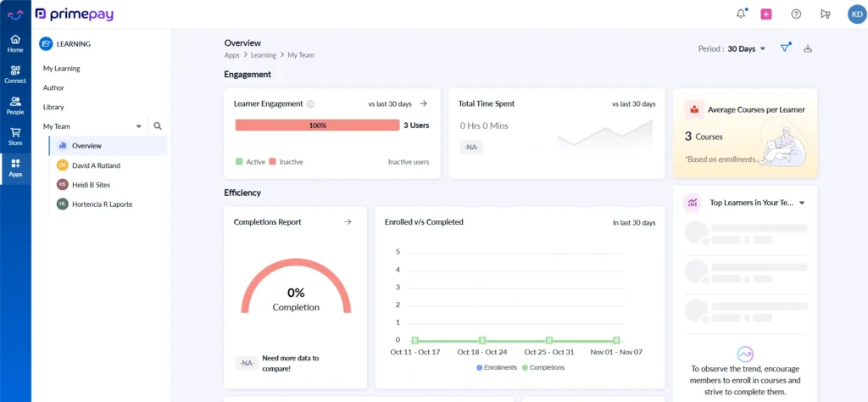868x402 pixels.
Task: Click Learning in the breadcrumb
Action: (x=263, y=55)
